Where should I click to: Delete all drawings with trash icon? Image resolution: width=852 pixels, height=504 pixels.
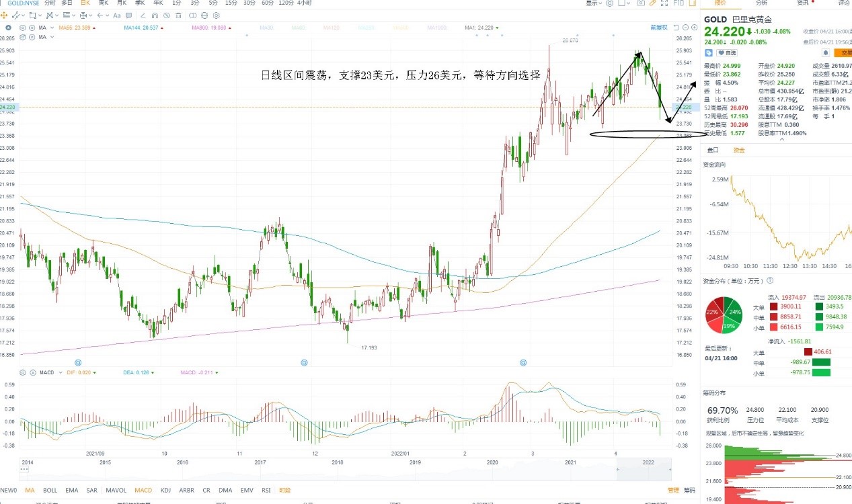pos(178,15)
